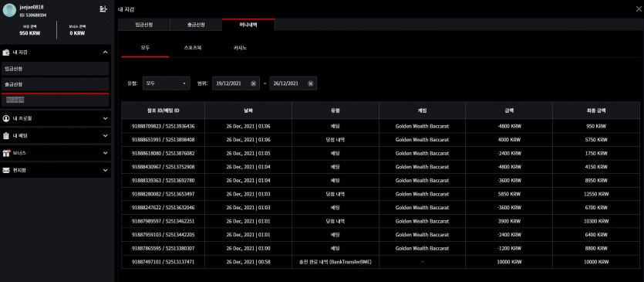Click the 12550 KRW final amount cell

[596, 194]
